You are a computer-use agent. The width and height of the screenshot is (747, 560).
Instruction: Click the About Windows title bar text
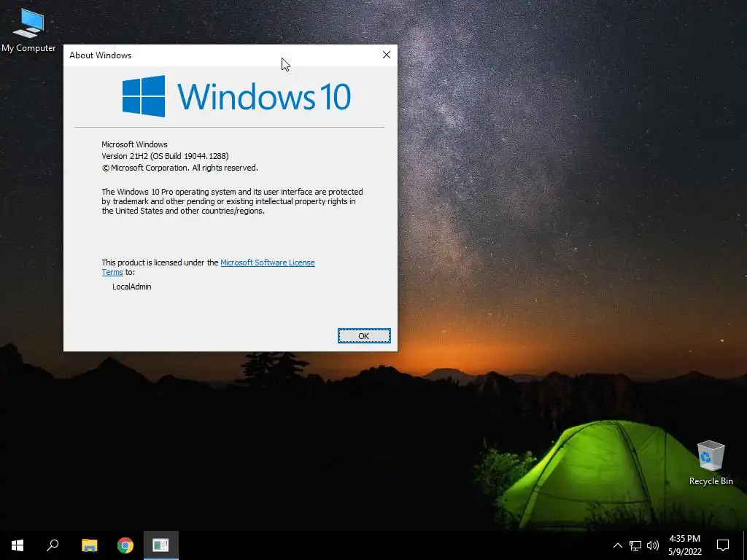pos(100,55)
